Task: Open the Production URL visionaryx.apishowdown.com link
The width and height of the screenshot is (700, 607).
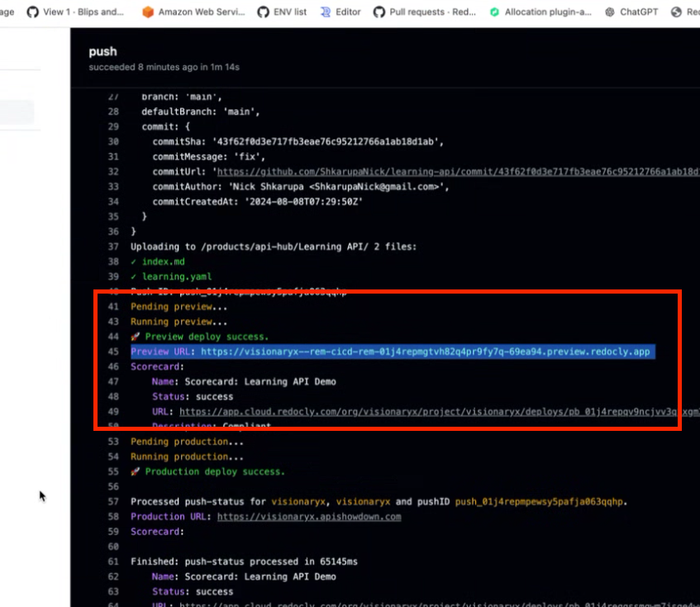Action: 309,516
